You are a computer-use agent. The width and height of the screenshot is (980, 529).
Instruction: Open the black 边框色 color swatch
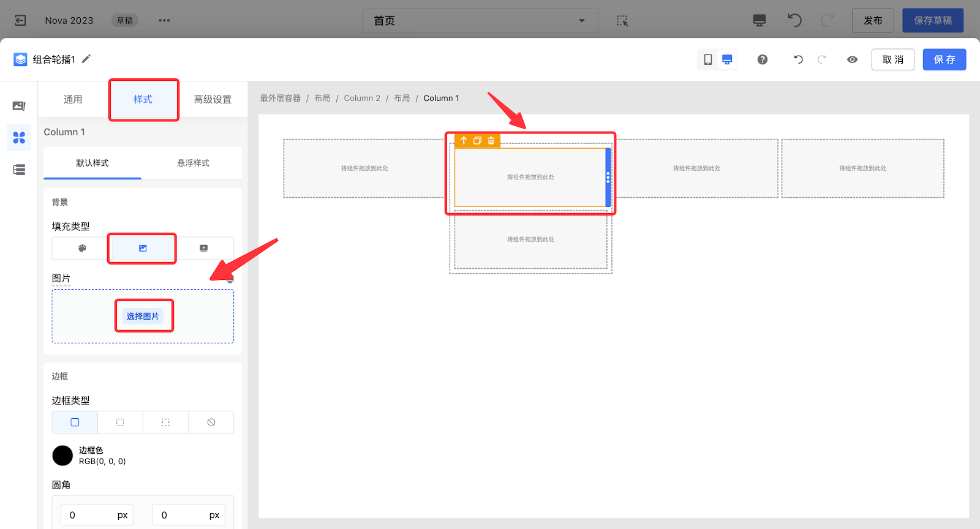click(x=62, y=456)
